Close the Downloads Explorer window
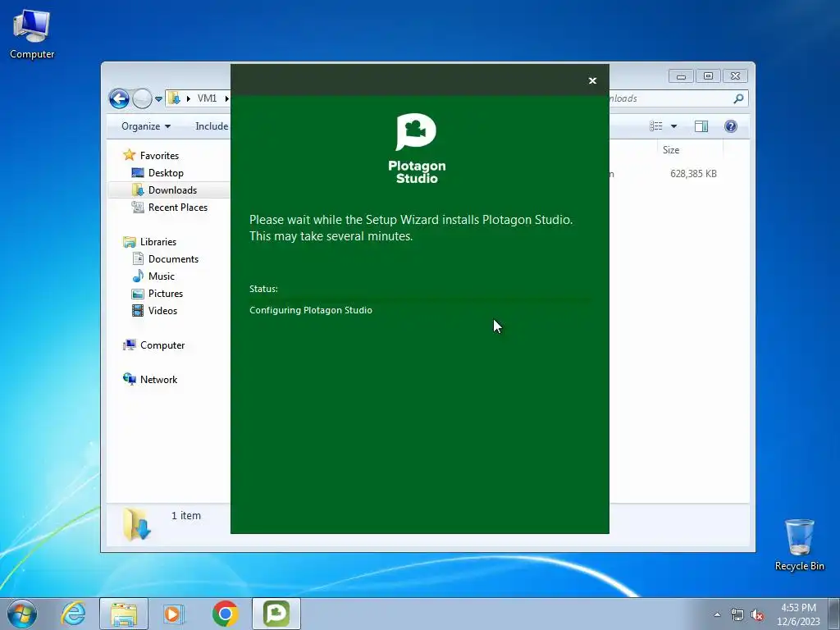Viewport: 840px width, 630px height. tap(736, 76)
